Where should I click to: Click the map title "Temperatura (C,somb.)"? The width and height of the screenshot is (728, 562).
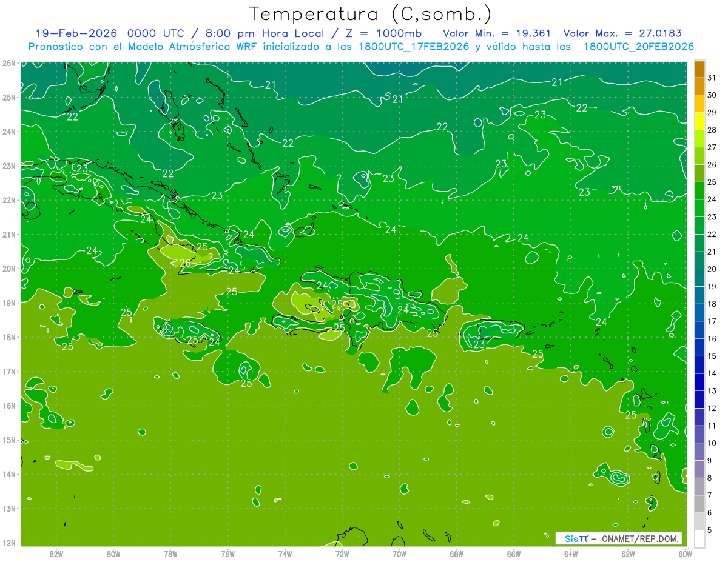[x=370, y=15]
